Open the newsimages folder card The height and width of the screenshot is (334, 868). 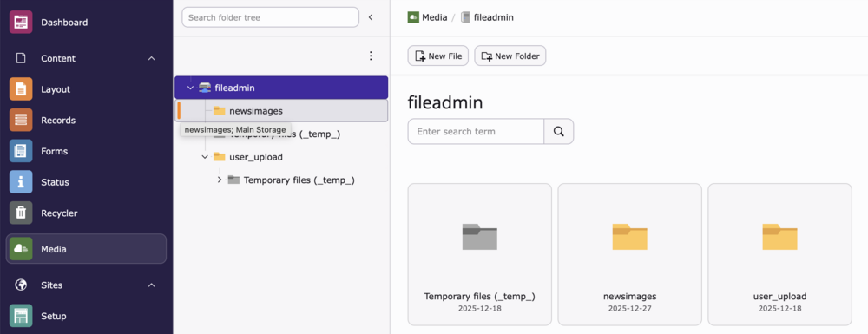tap(630, 254)
